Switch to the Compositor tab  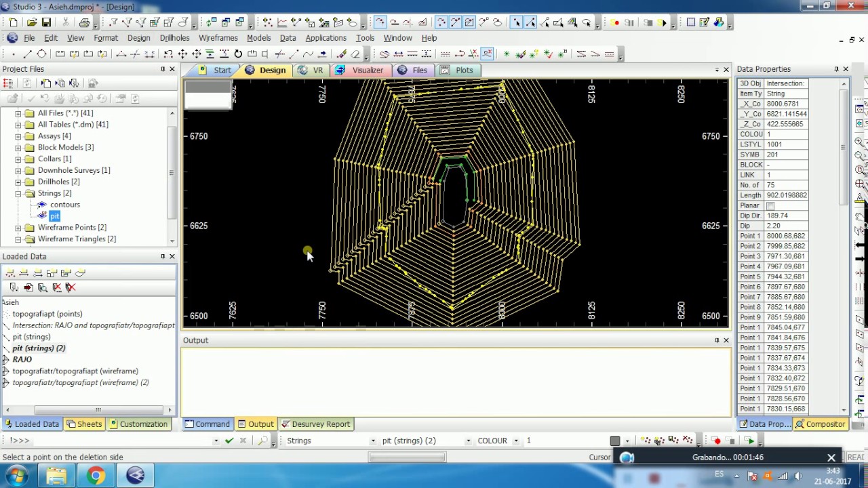click(x=821, y=424)
